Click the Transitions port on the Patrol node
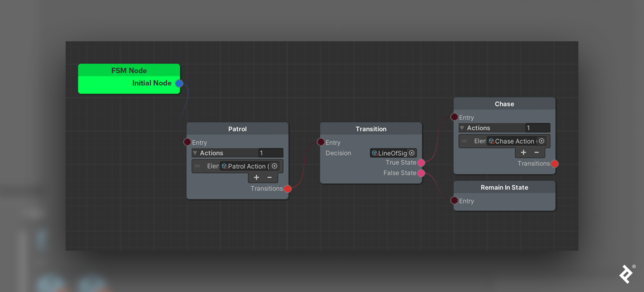 pyautogui.click(x=288, y=189)
